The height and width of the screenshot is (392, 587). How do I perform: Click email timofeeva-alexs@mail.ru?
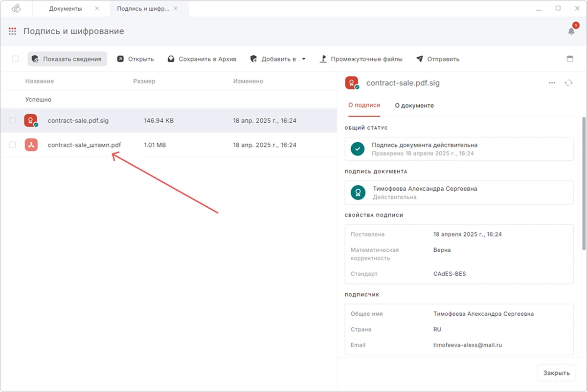[468, 345]
